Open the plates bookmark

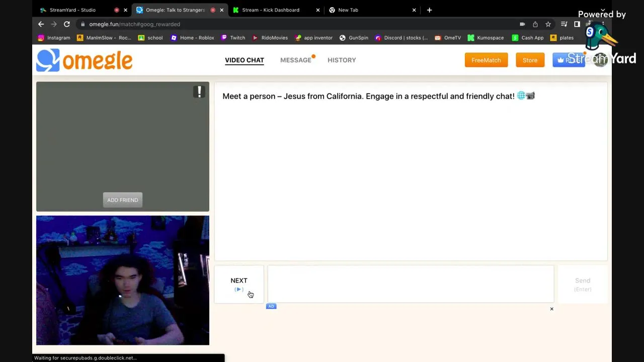[562, 38]
